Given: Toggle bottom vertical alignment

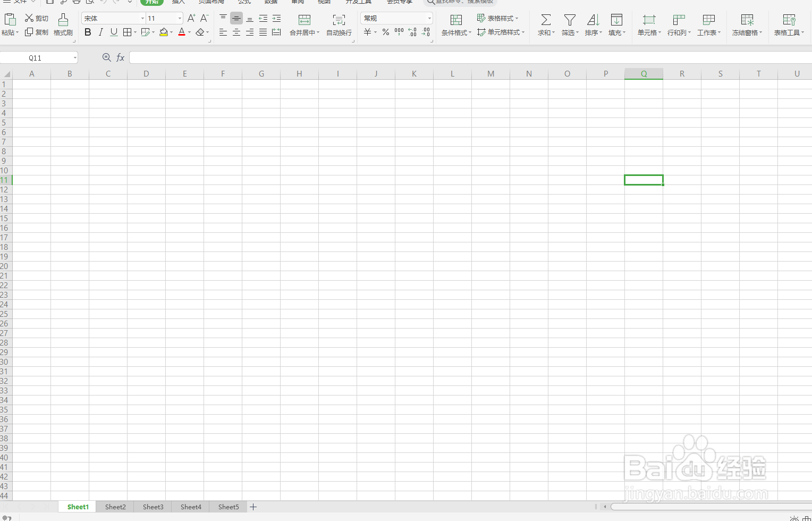Looking at the screenshot, I should (x=250, y=18).
